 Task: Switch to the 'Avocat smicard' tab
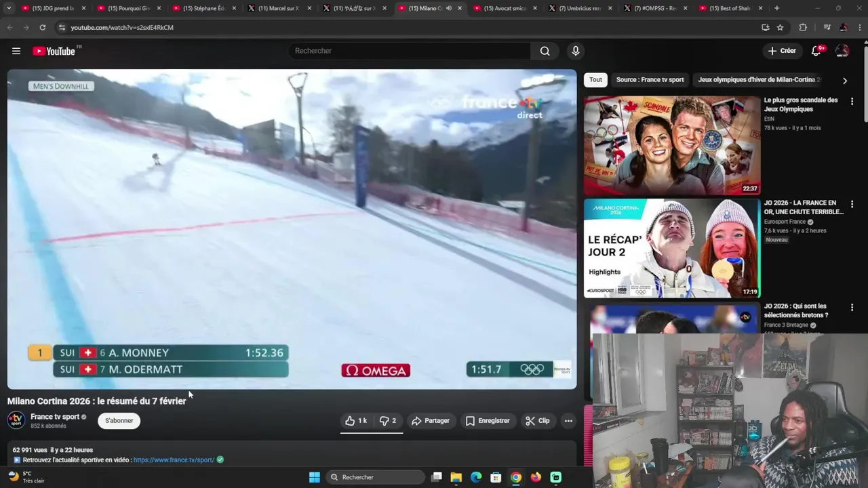coord(505,8)
